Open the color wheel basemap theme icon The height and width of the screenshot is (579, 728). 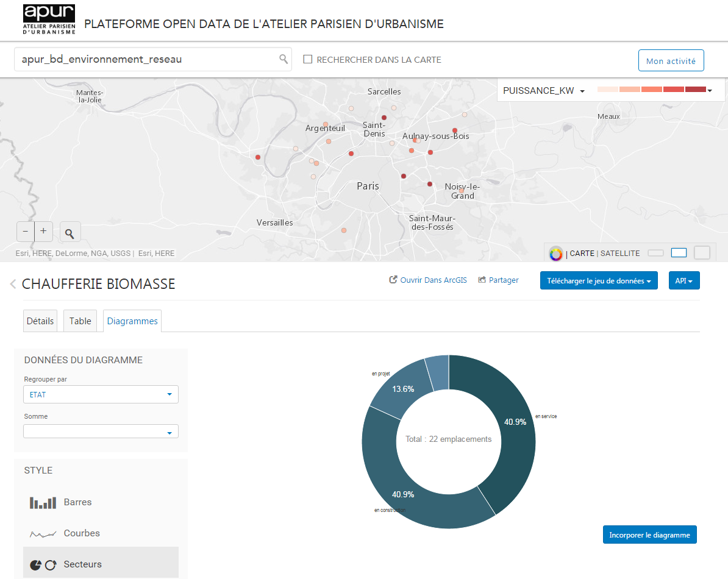pyautogui.click(x=555, y=254)
